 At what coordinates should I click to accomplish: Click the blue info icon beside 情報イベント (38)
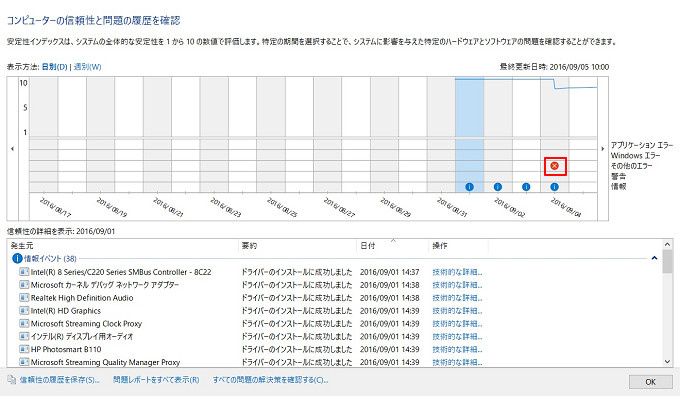click(17, 259)
